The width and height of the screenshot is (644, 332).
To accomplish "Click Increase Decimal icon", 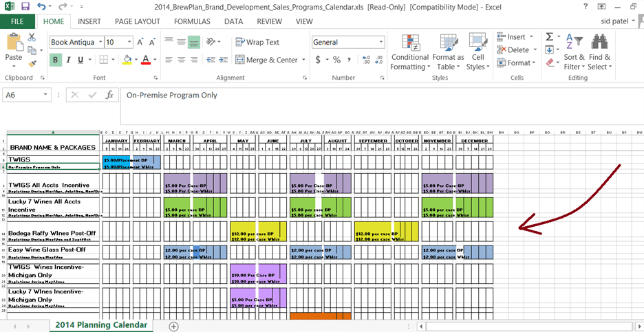I will [366, 60].
